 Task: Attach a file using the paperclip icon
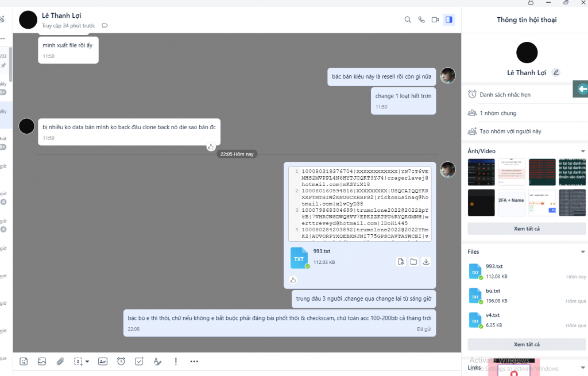coord(60,362)
